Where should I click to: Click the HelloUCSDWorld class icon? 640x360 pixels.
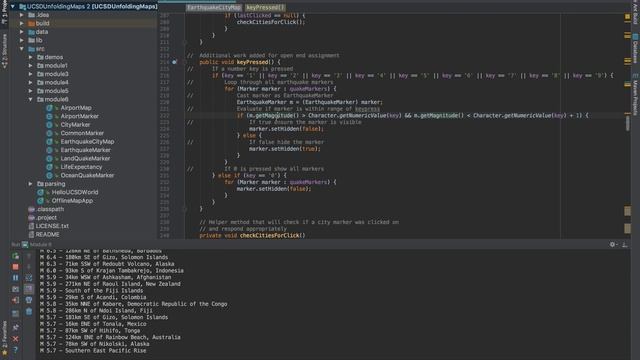40,192
